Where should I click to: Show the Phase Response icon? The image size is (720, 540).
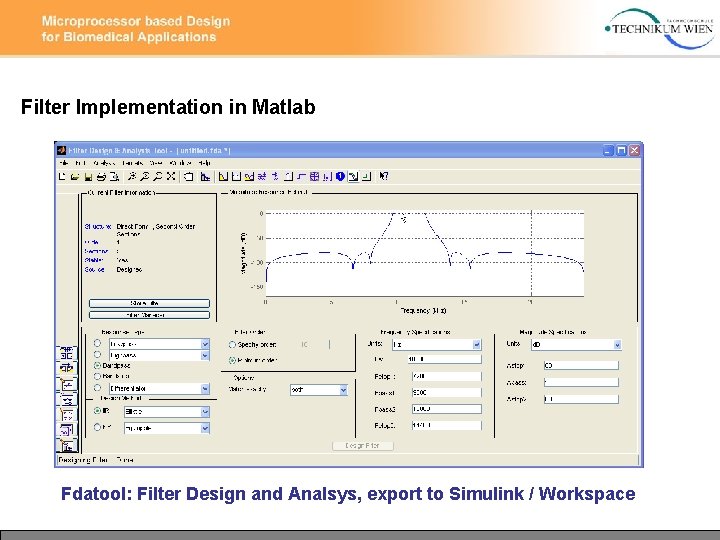236,176
